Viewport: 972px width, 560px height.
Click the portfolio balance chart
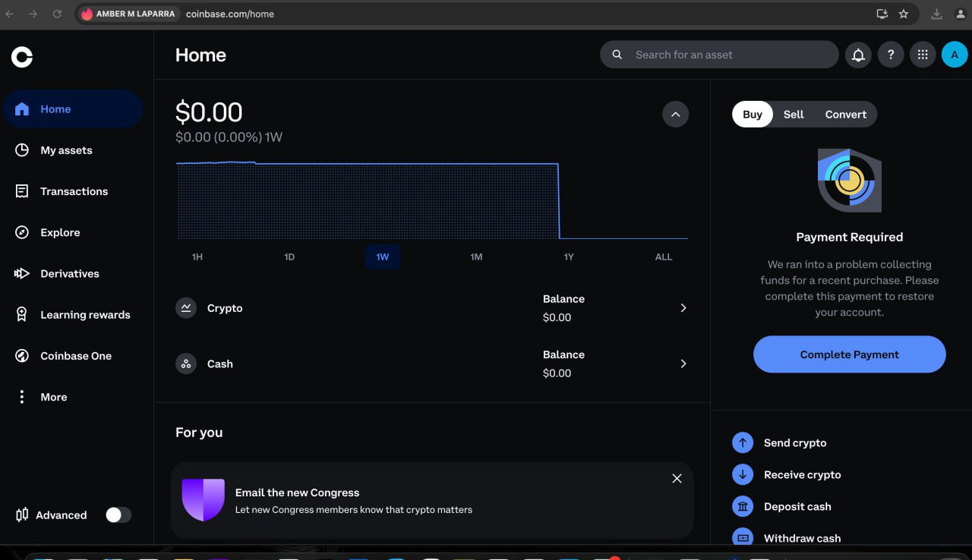(432, 200)
